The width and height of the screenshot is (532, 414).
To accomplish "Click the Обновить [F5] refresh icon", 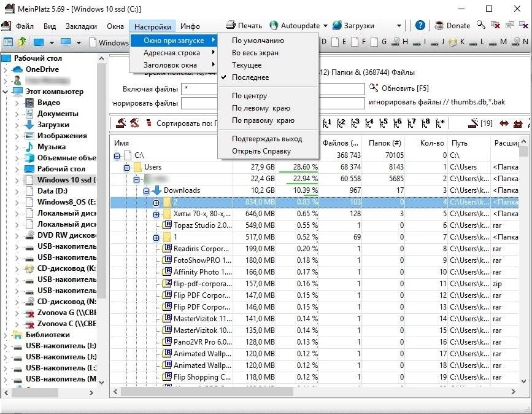I will [x=374, y=88].
